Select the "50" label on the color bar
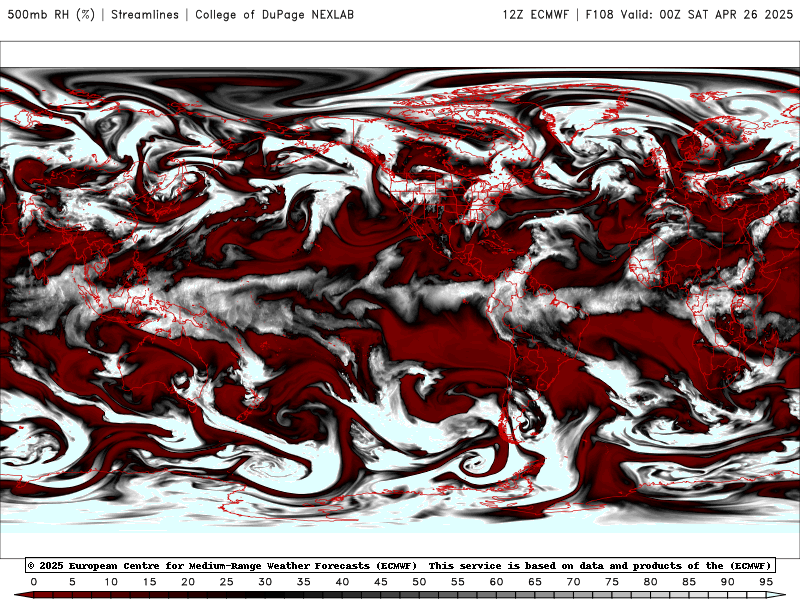 pyautogui.click(x=419, y=582)
